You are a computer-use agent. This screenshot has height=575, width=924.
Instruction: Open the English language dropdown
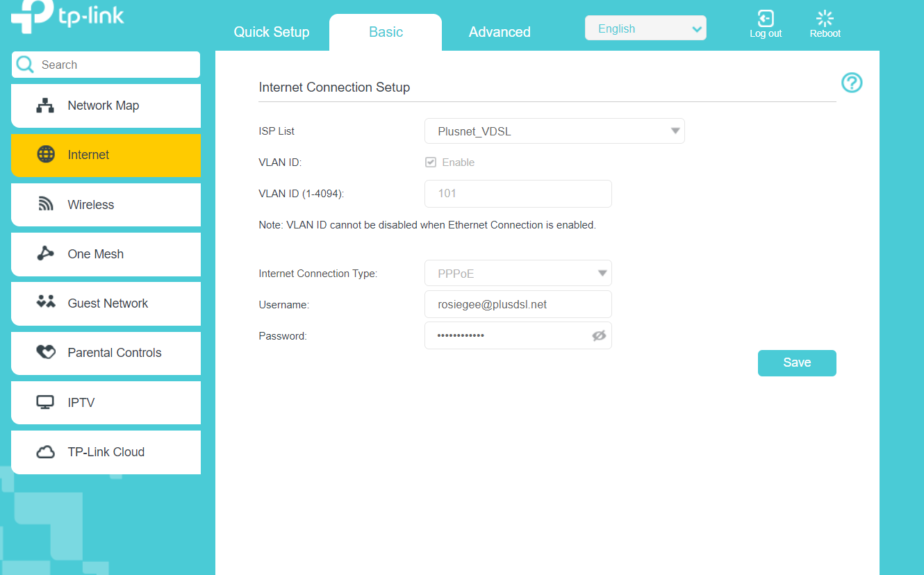645,28
